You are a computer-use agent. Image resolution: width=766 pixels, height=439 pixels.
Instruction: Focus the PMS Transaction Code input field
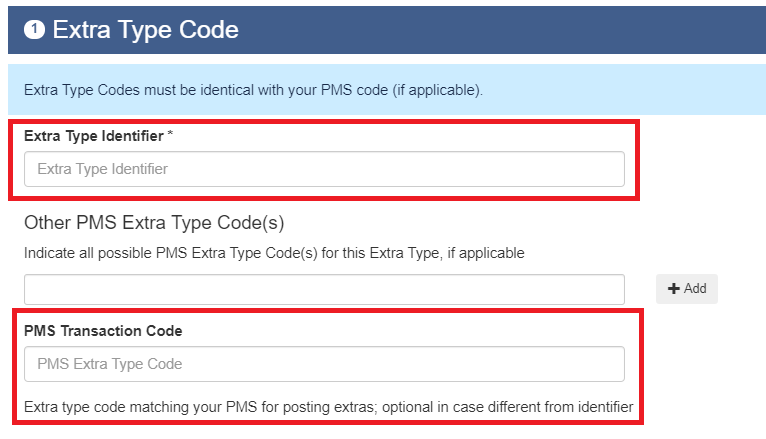pyautogui.click(x=324, y=364)
